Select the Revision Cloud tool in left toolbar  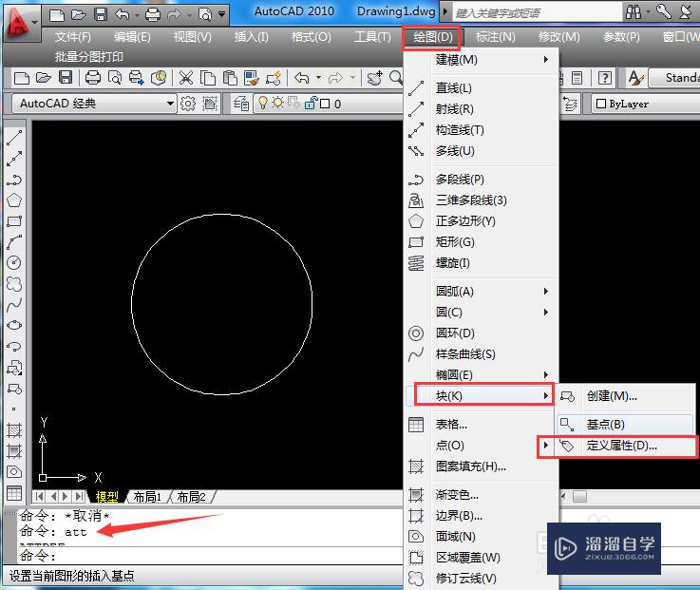14,283
